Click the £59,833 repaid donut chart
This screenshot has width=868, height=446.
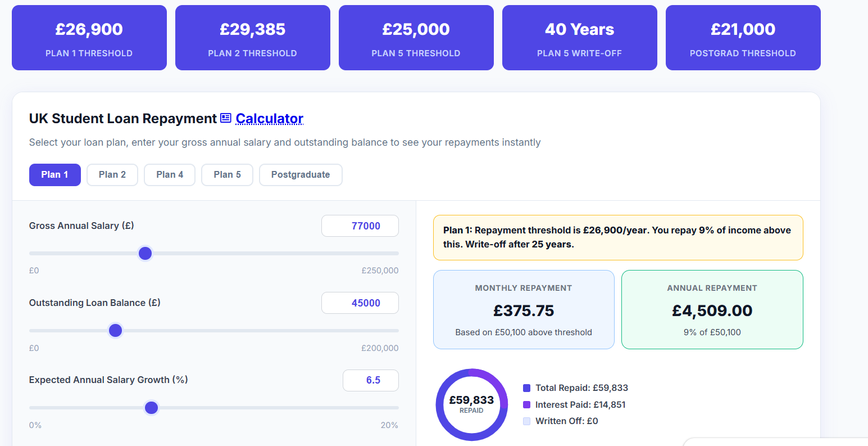tap(471, 404)
